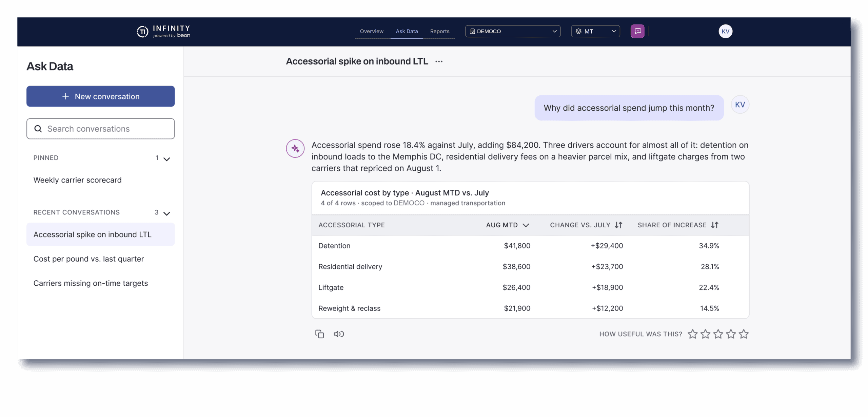Click the user question message bubble

pos(629,108)
